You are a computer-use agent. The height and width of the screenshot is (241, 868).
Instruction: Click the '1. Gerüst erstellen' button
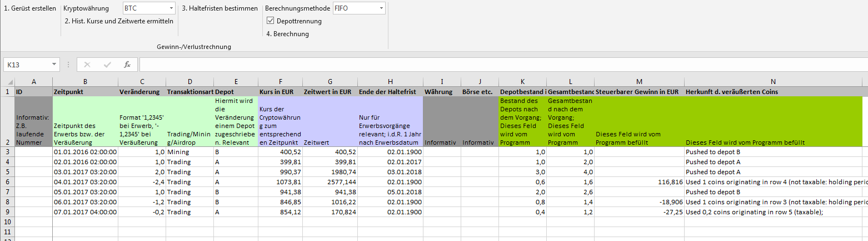[30, 8]
